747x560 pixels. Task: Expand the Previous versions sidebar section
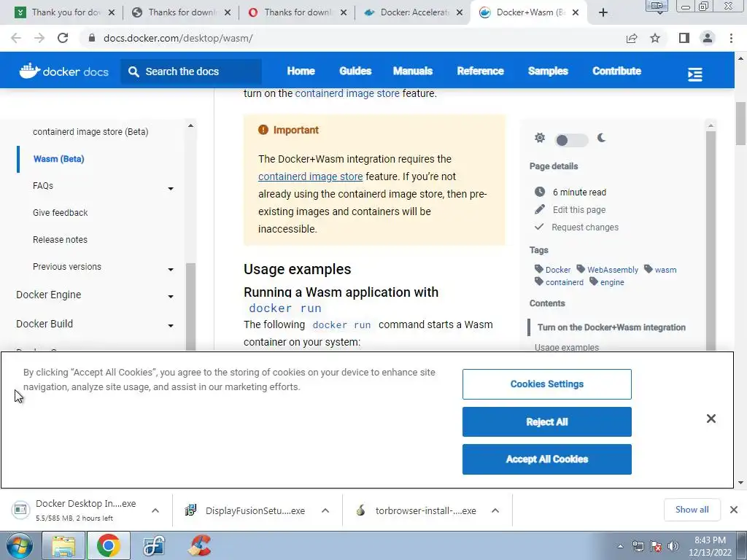(171, 270)
